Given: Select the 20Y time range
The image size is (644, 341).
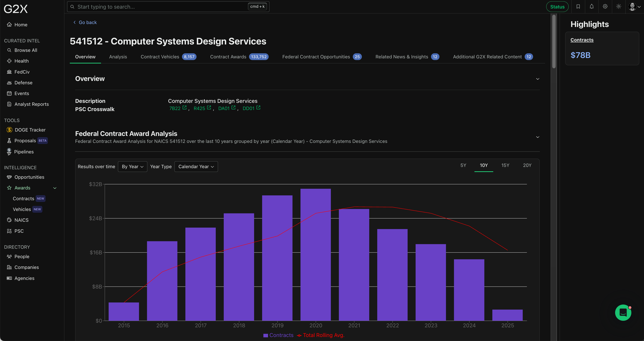Looking at the screenshot, I should [527, 165].
